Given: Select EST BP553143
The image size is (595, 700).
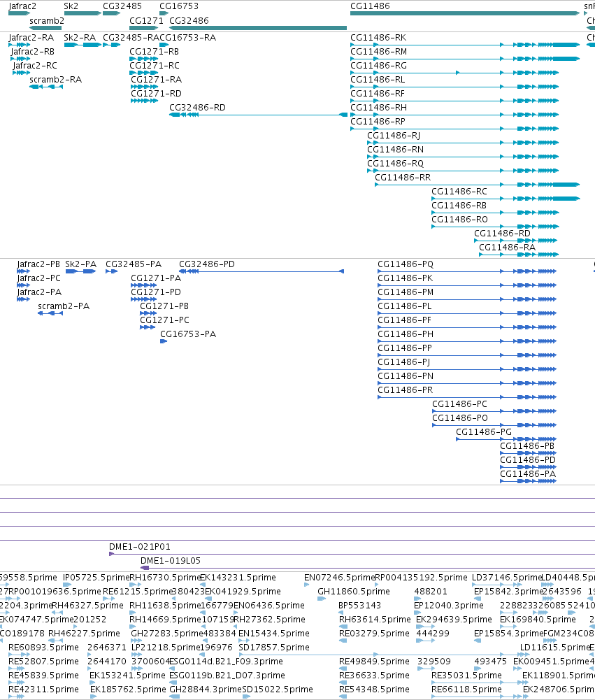Looking at the screenshot, I should (x=359, y=606).
